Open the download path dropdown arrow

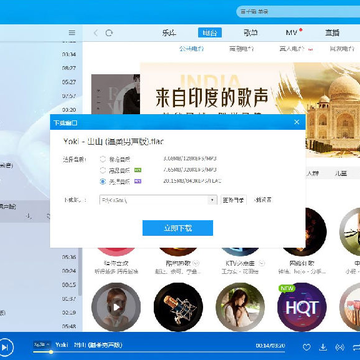coord(212,200)
